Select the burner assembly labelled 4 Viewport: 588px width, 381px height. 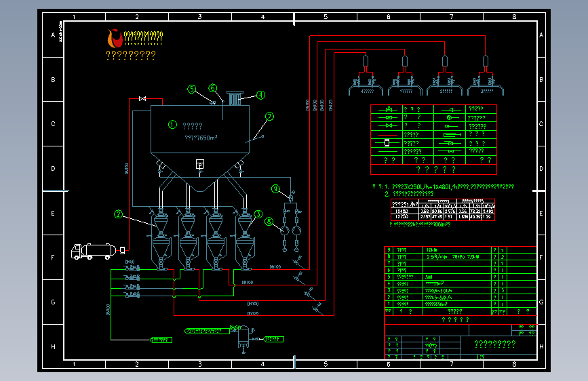coord(366,76)
